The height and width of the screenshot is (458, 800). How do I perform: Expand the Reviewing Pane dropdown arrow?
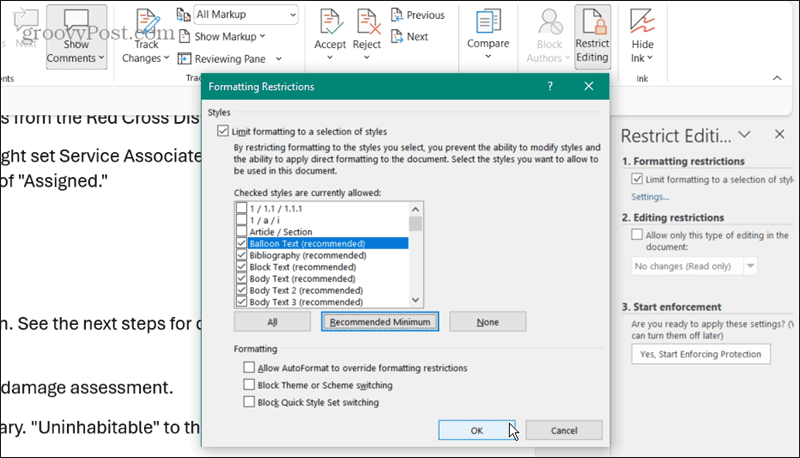279,59
